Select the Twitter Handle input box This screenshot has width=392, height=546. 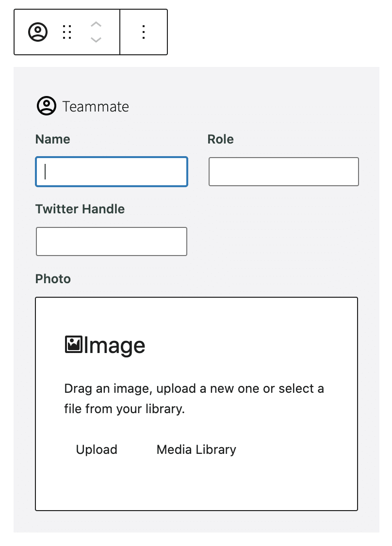[x=112, y=241]
